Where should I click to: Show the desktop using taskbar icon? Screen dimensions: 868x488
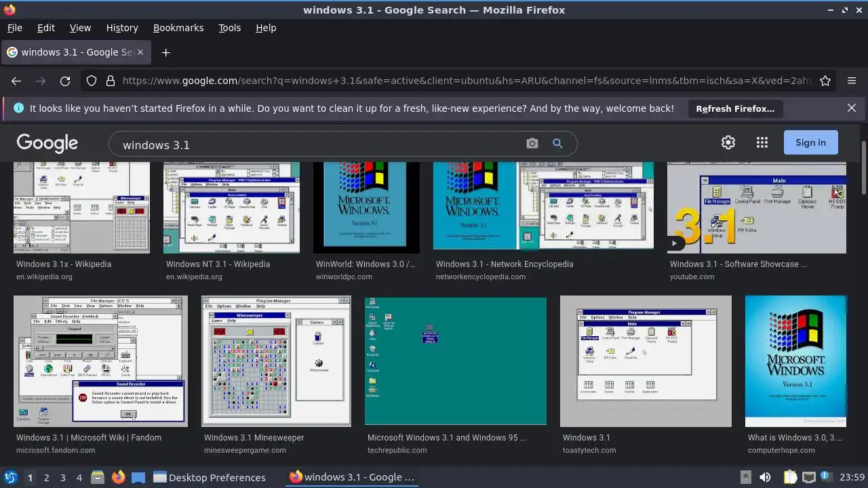(x=138, y=477)
